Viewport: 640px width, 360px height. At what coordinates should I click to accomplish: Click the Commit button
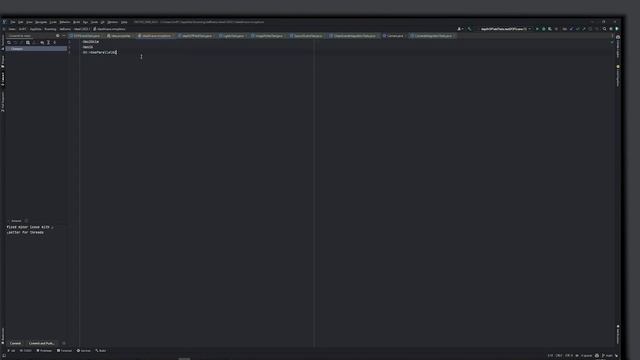pos(15,343)
